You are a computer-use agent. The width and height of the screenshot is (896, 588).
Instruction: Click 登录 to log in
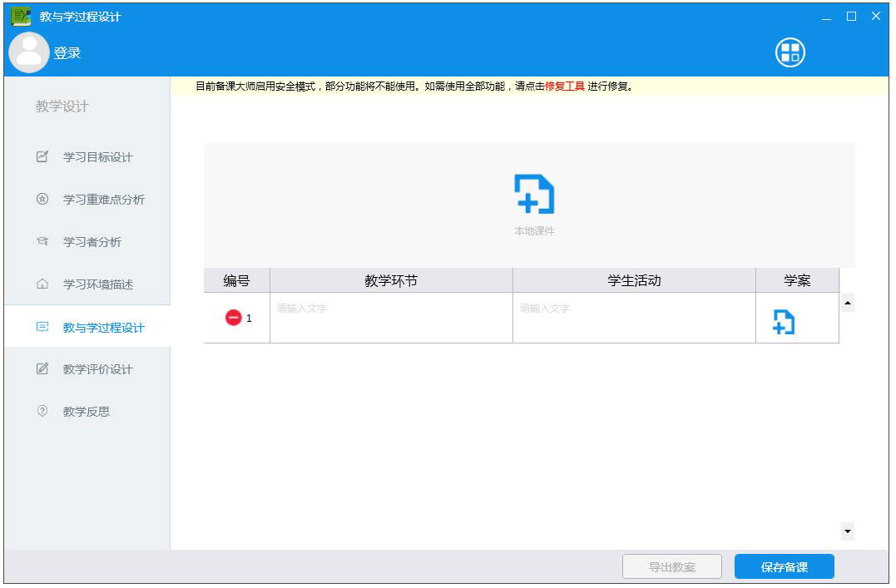[x=69, y=52]
